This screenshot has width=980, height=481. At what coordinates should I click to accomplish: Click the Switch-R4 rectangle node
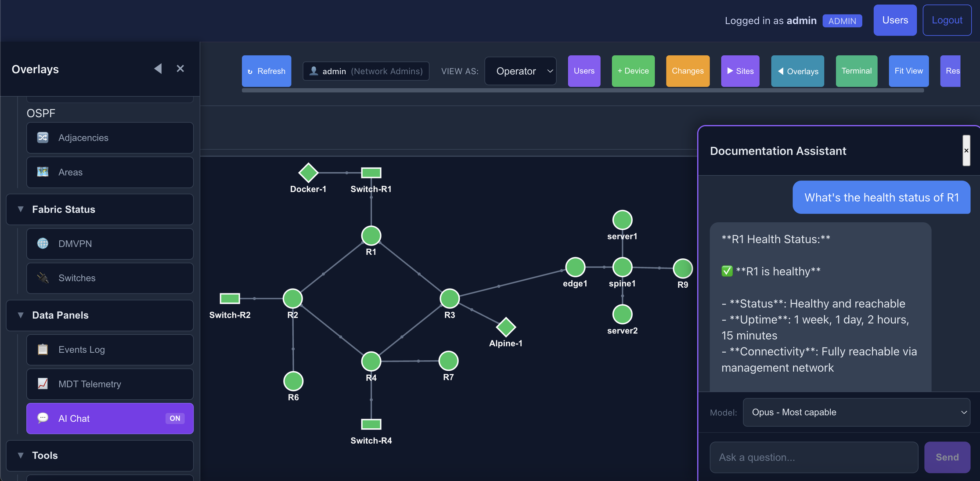371,424
